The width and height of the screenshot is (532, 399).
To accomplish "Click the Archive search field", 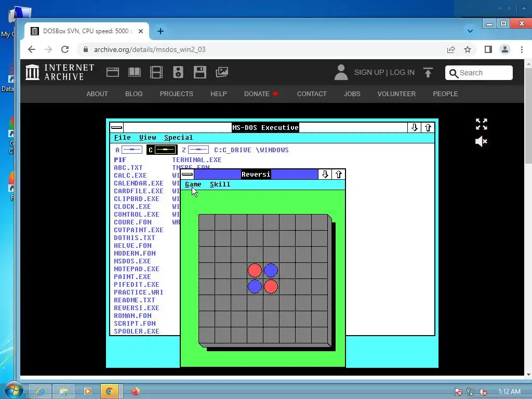I will click(478, 73).
